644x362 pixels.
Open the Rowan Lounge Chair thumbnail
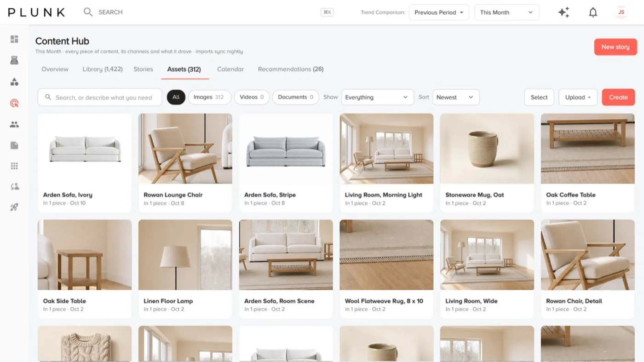pyautogui.click(x=185, y=149)
